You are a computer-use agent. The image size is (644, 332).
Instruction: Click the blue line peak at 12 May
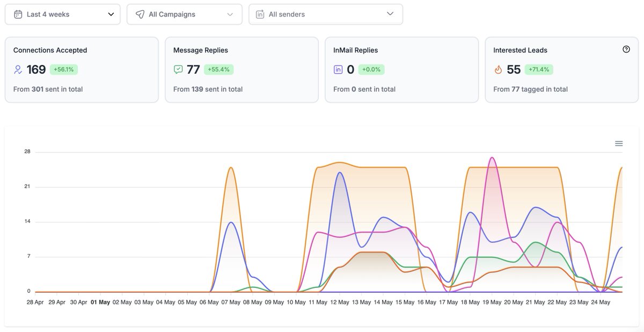tap(340, 172)
